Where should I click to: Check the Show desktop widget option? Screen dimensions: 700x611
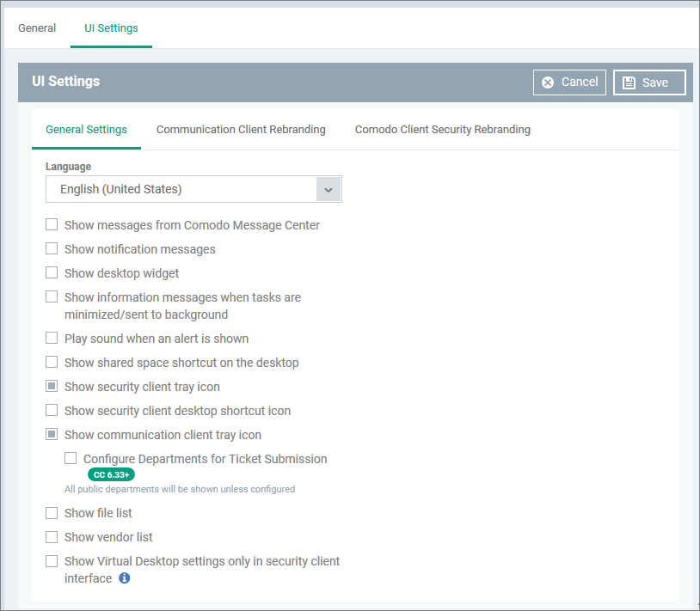click(x=52, y=272)
